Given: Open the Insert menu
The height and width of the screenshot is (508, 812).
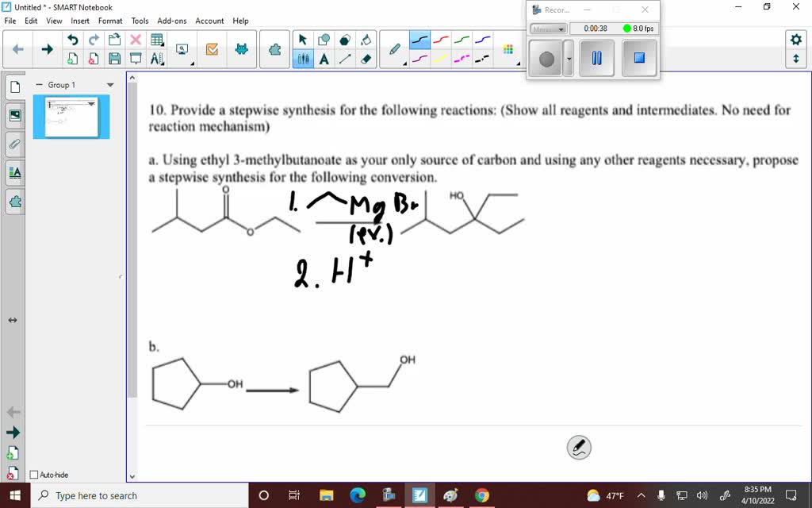Looking at the screenshot, I should click(80, 21).
